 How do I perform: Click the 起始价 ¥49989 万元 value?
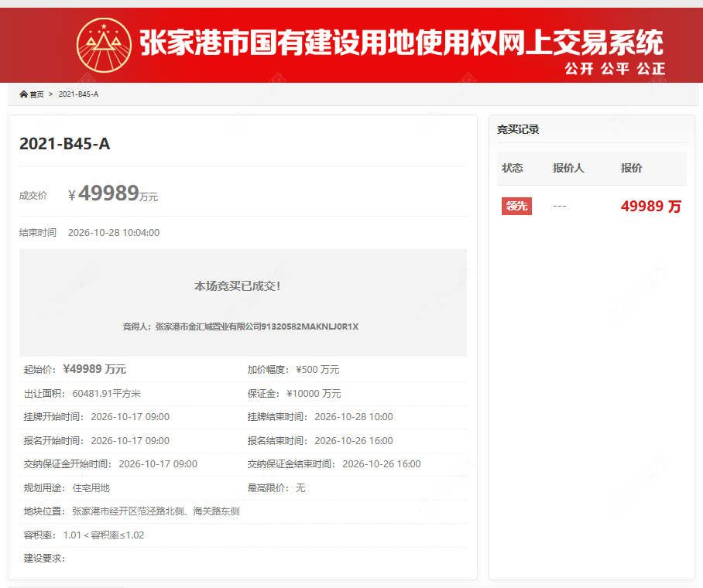[94, 369]
